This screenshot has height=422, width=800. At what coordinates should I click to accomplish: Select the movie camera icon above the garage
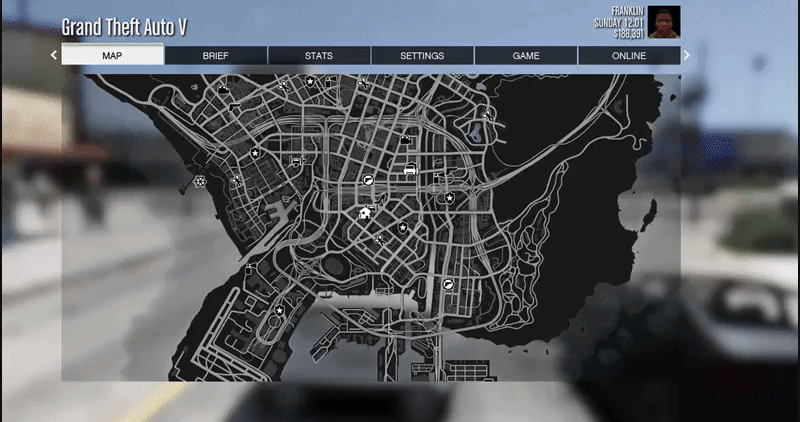pyautogui.click(x=406, y=139)
